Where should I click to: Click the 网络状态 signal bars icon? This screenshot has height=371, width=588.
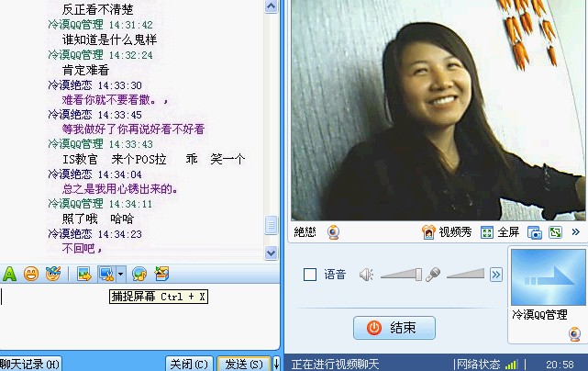coord(512,365)
